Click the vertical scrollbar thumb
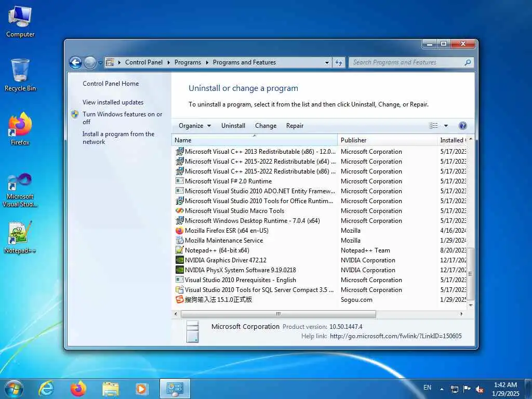The width and height of the screenshot is (532, 399). (470, 274)
